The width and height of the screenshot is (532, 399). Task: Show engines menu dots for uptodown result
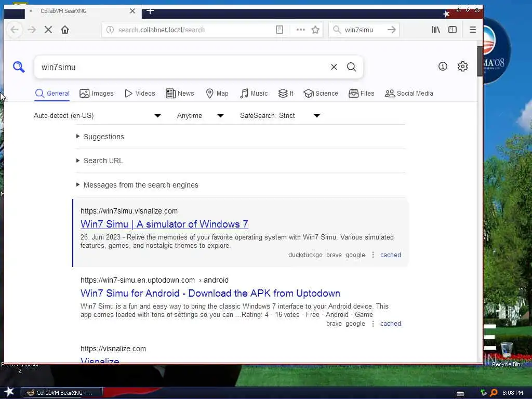click(373, 324)
